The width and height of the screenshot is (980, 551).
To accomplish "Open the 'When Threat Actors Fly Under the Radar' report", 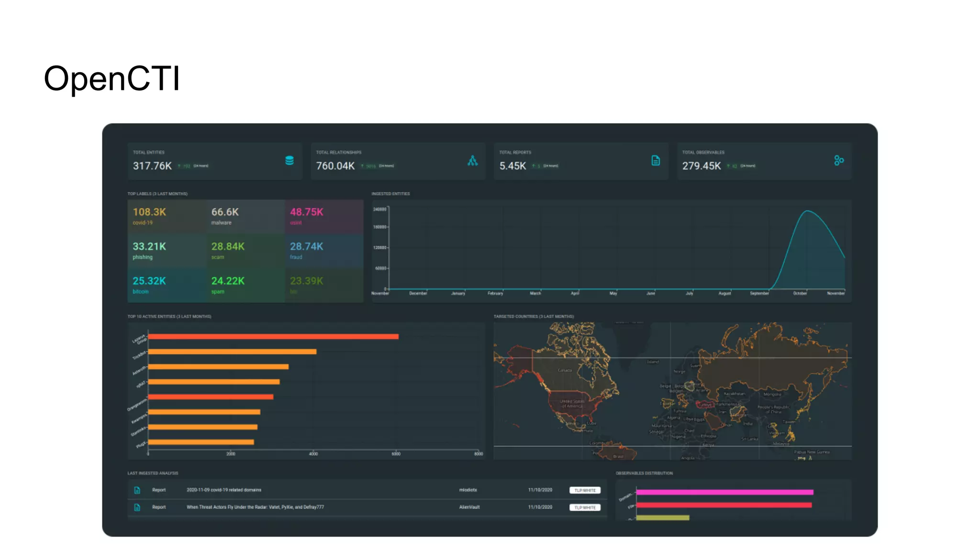I will coord(255,507).
